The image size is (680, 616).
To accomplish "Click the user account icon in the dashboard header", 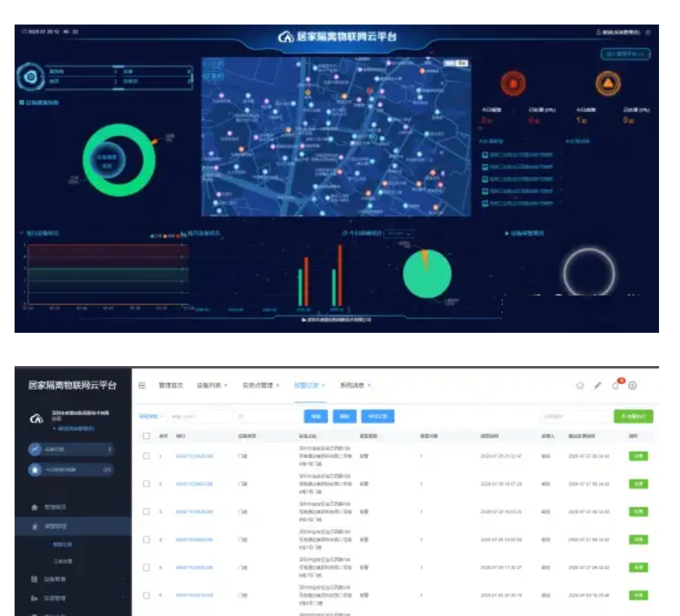I will click(599, 33).
